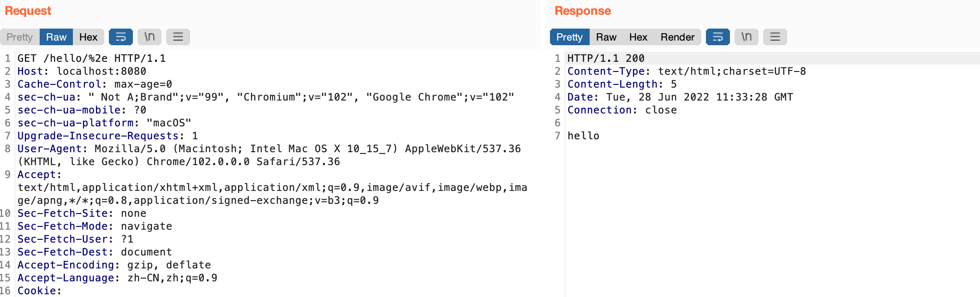
Task: Open the Render tab of the Response
Action: coord(677,37)
